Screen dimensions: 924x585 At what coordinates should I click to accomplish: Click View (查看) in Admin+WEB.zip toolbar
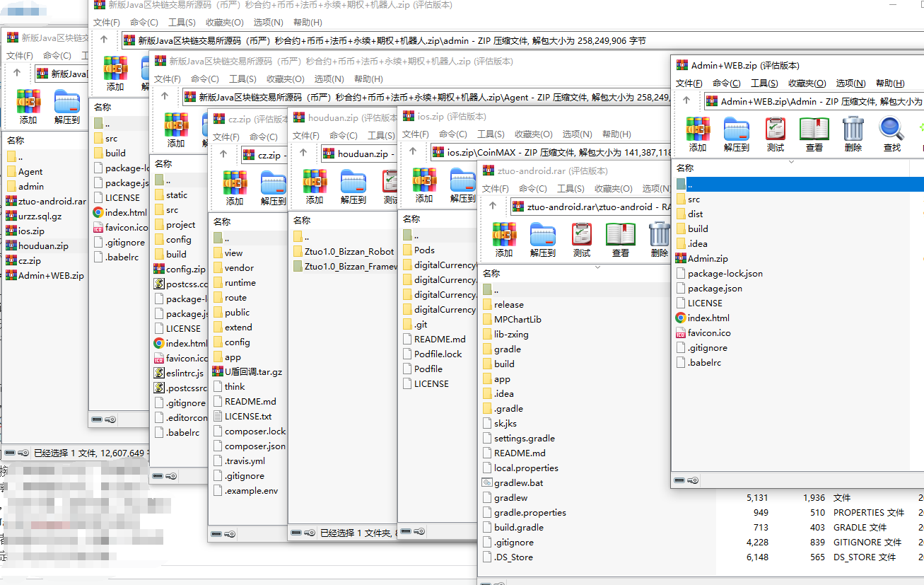tap(814, 134)
